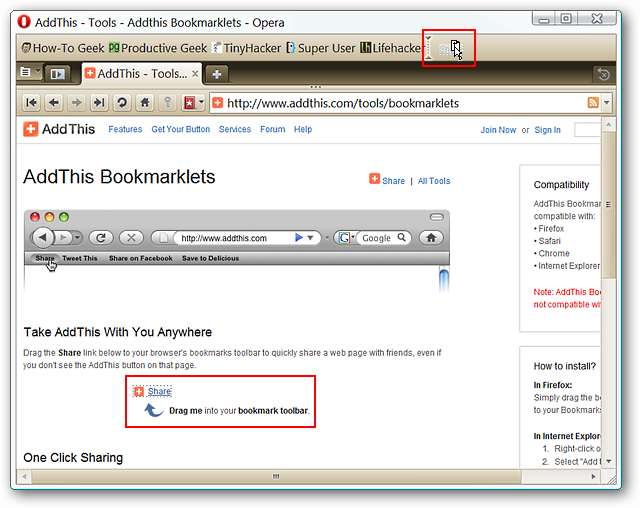
Task: Click the red bookmark toolbar icon
Action: [x=189, y=103]
